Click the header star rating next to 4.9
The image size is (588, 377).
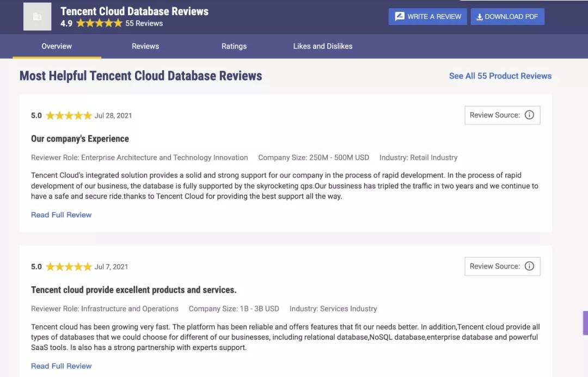pyautogui.click(x=99, y=23)
